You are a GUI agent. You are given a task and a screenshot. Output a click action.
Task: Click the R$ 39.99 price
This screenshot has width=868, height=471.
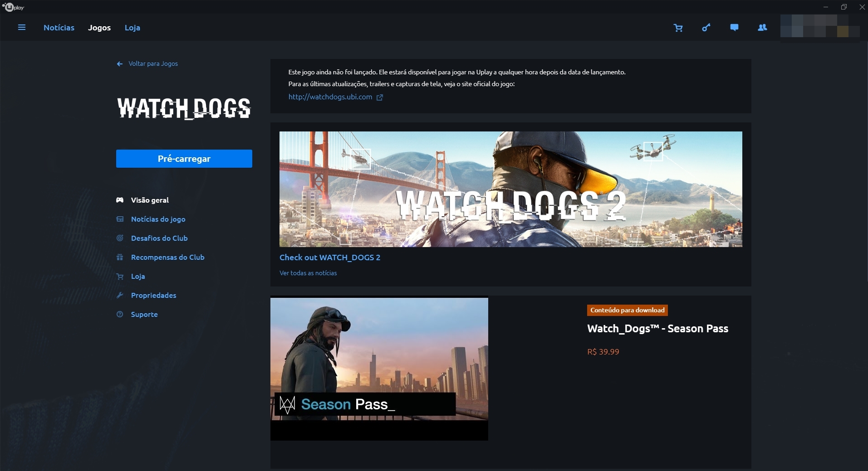point(603,352)
